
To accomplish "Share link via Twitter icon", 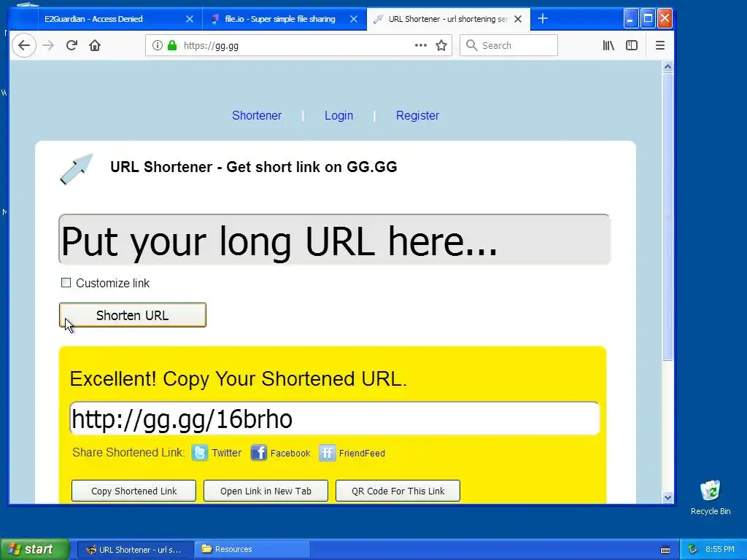I will (x=200, y=452).
